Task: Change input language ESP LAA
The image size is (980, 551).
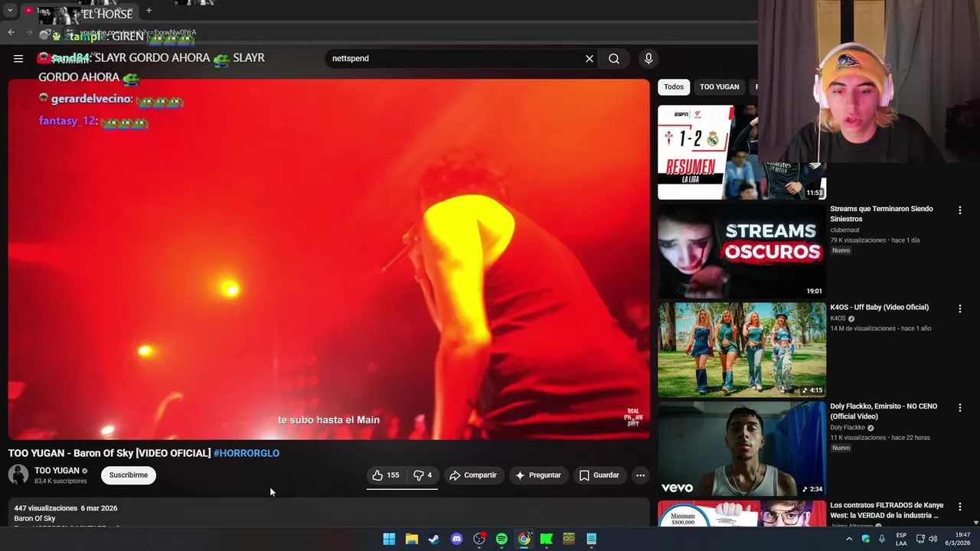Action: [x=901, y=539]
